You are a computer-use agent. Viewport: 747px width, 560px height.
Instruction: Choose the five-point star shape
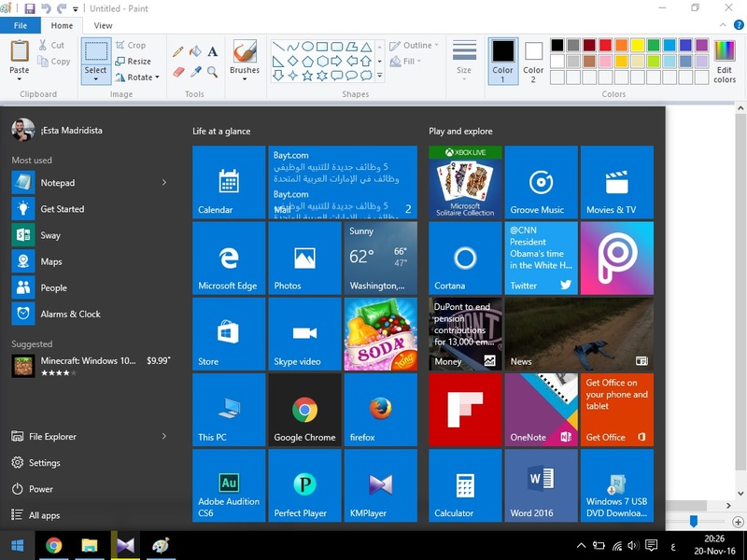[x=308, y=76]
